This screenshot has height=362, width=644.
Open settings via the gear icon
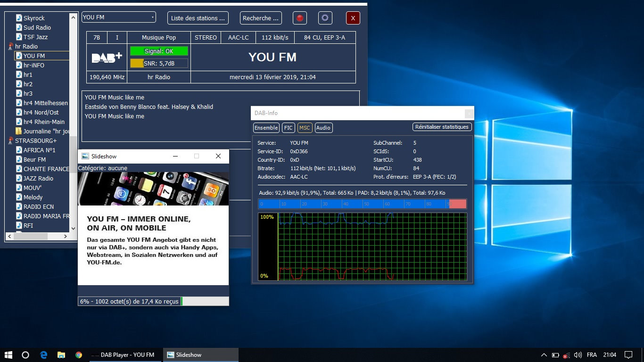[325, 18]
